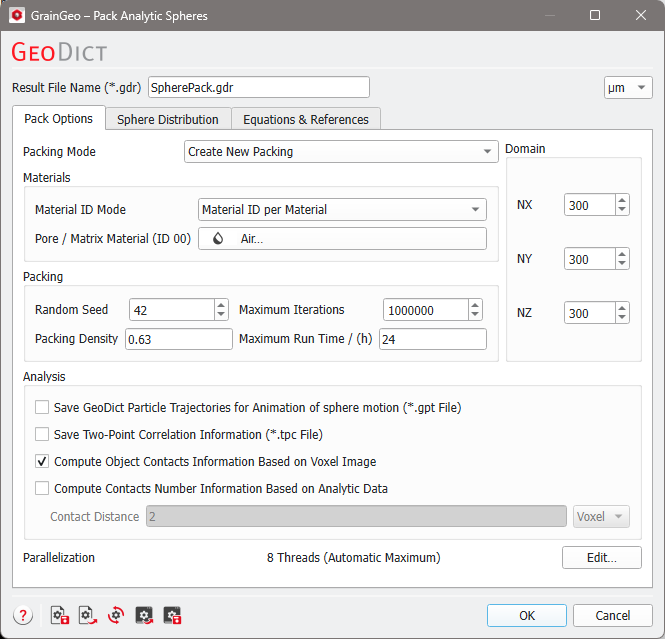The image size is (665, 639).
Task: Switch to the Pack Options tab
Action: 59,119
